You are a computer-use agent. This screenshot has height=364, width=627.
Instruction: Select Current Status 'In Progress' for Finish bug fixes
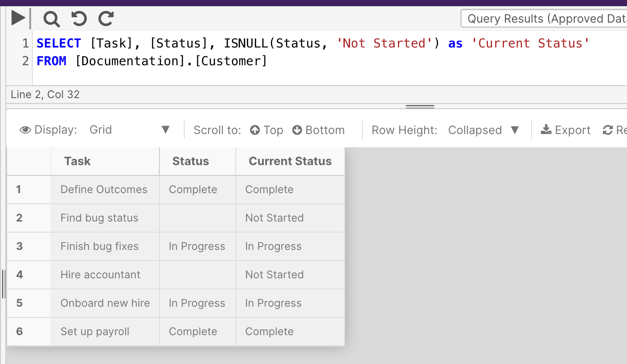(290, 246)
